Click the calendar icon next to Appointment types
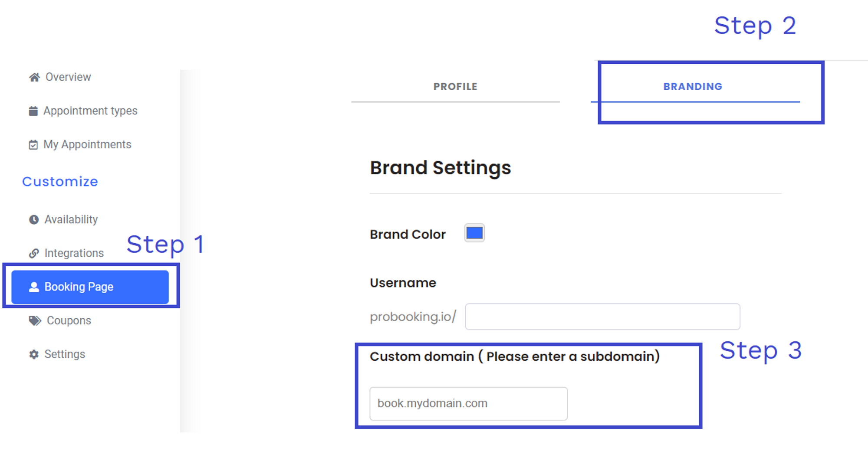The height and width of the screenshot is (454, 868). 33,111
